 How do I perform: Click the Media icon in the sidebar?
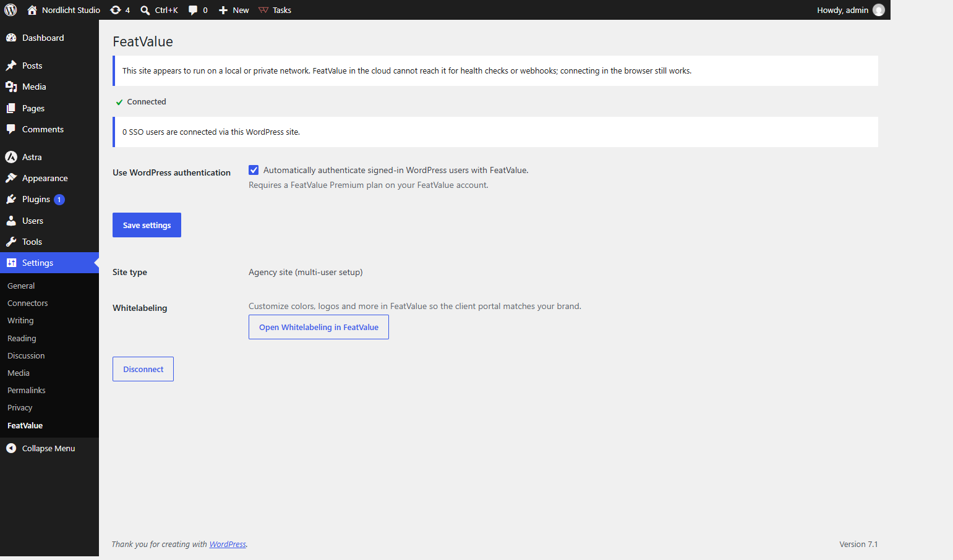[x=11, y=87]
